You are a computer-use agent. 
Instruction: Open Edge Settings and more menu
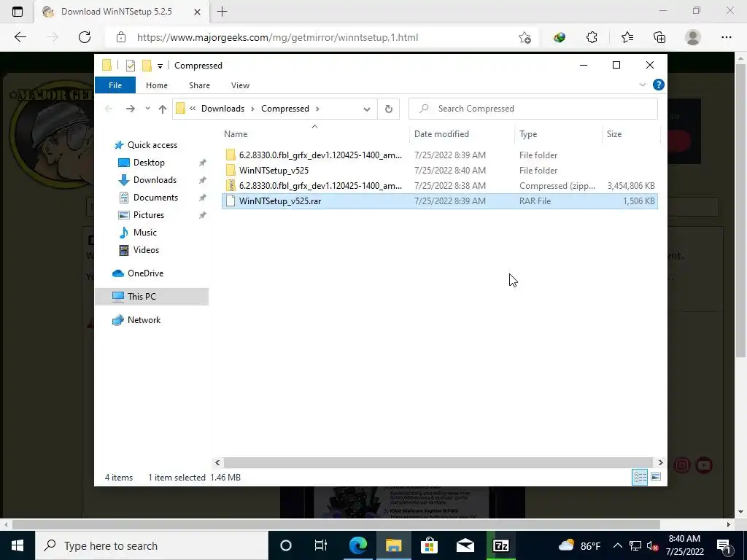[726, 37]
